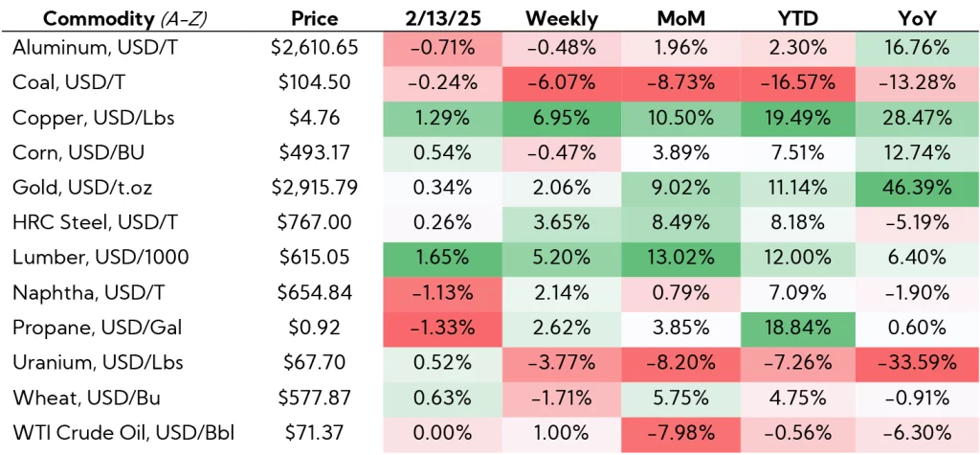Click the Price column header
980x455 pixels.
[x=314, y=19]
